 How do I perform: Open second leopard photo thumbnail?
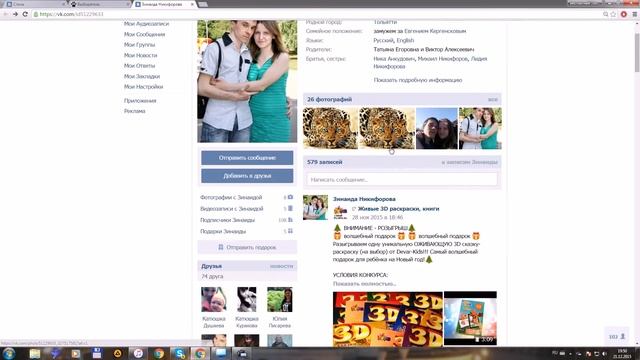click(387, 129)
